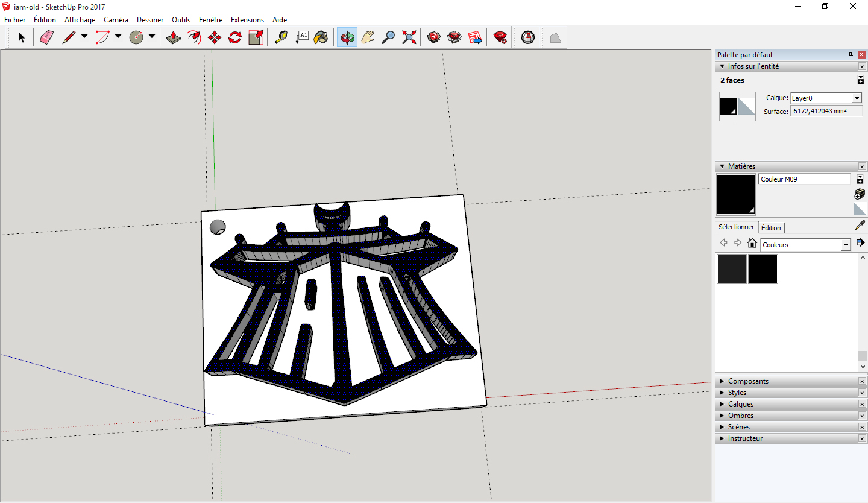
Task: Select the pure black color swatch
Action: 763,269
